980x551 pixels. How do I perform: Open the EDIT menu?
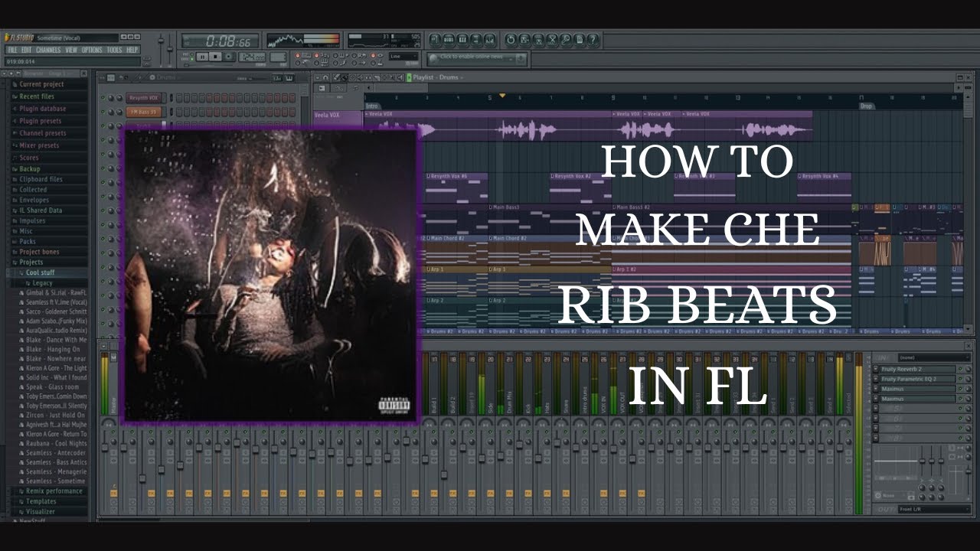(27, 50)
